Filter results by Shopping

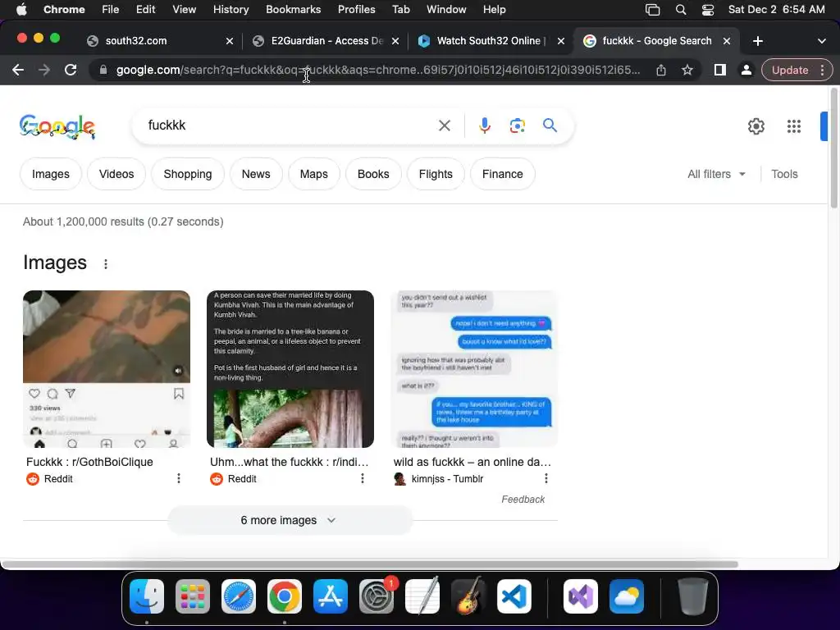[188, 174]
